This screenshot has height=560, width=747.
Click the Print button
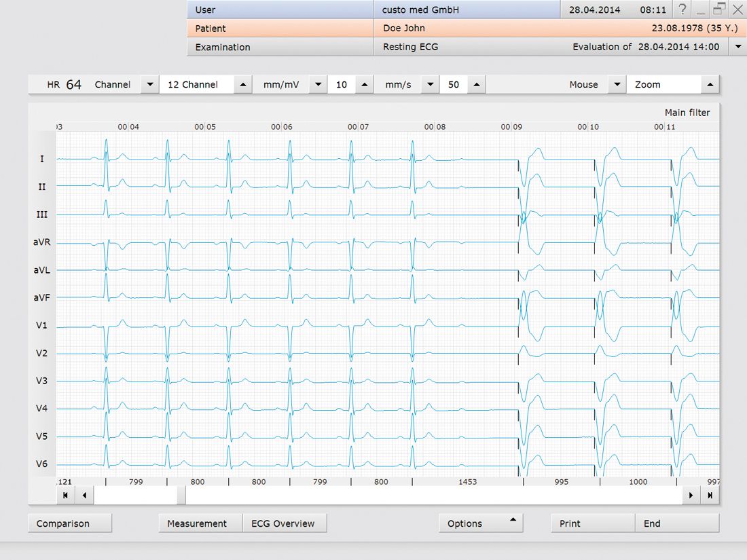[x=593, y=523]
